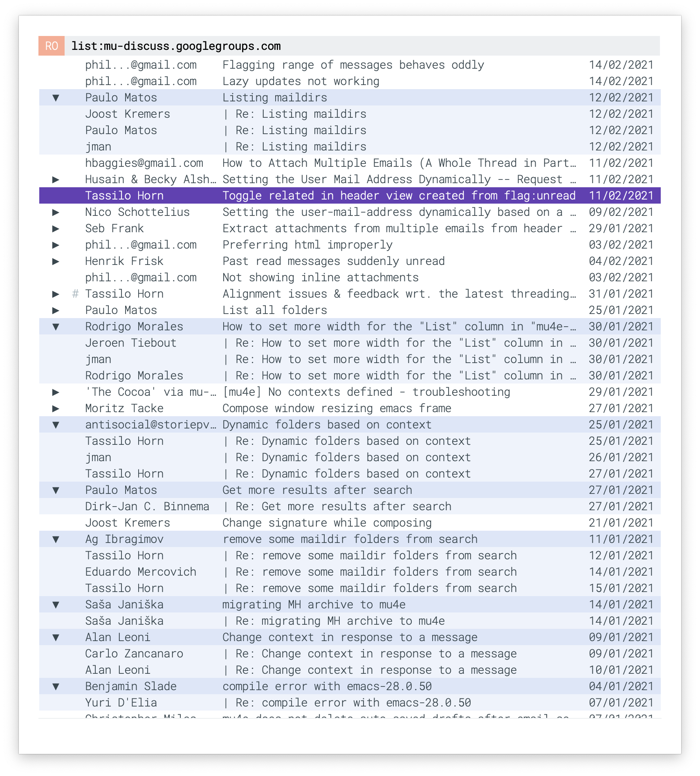The height and width of the screenshot is (776, 700).
Task: Open compile error with emacs-28.0.50 message
Action: pyautogui.click(x=350, y=686)
